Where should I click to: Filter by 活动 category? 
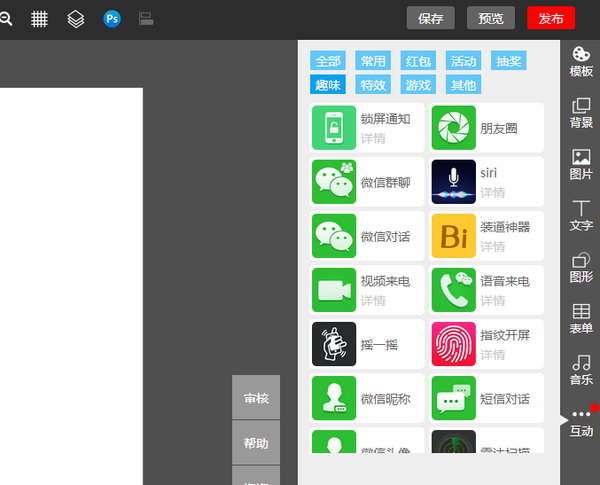point(463,60)
